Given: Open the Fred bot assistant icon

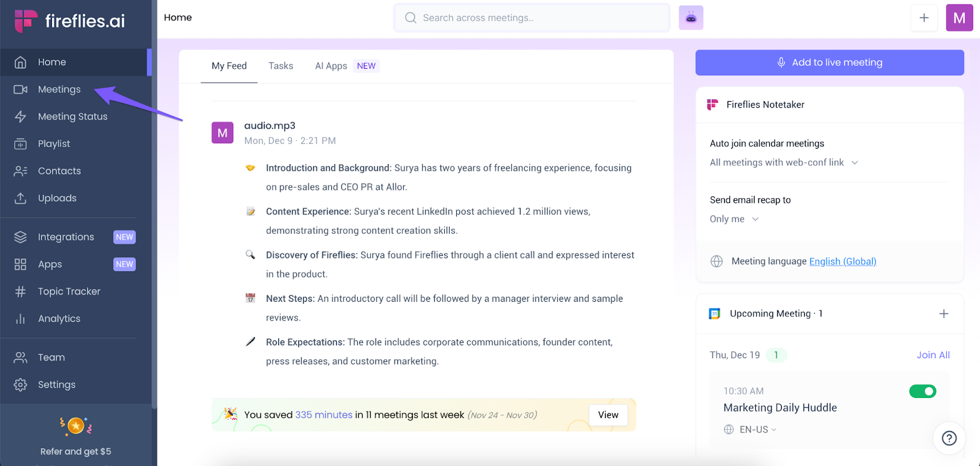Looking at the screenshot, I should click(x=691, y=18).
